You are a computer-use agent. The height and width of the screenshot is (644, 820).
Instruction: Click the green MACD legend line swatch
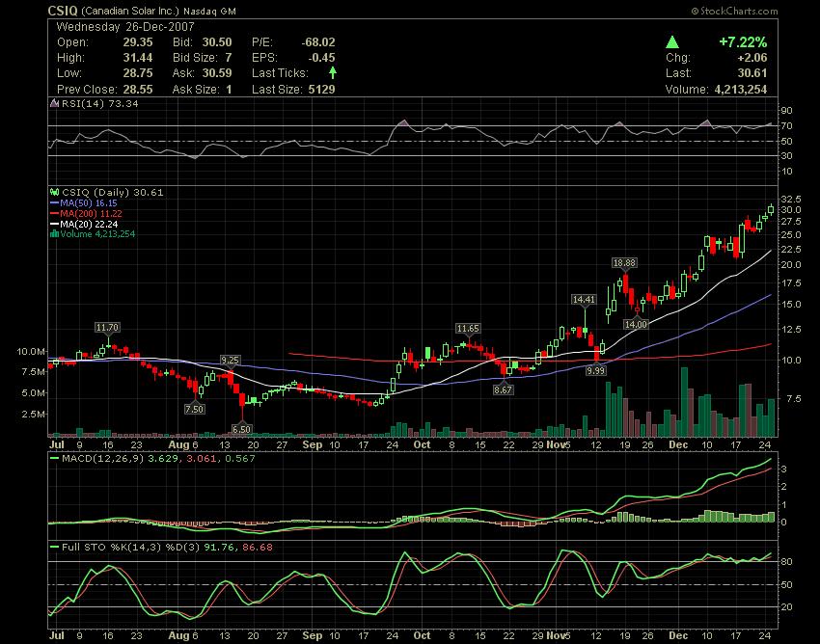(x=54, y=459)
